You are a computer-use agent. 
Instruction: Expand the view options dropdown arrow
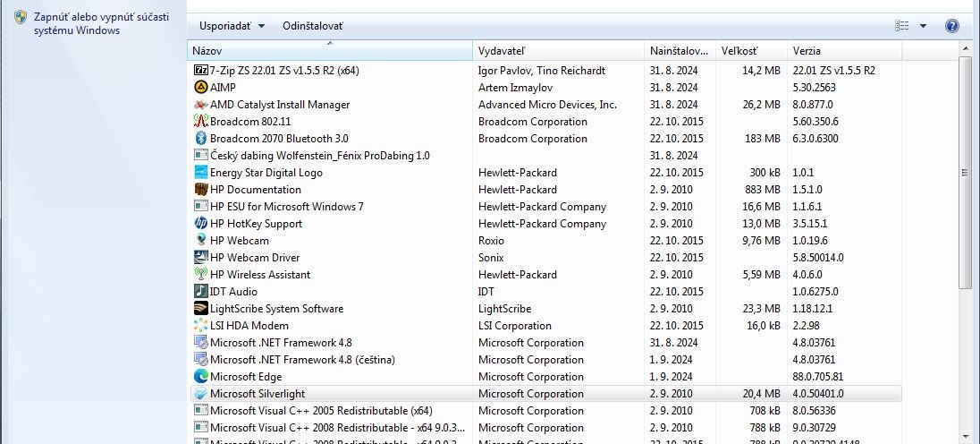923,26
